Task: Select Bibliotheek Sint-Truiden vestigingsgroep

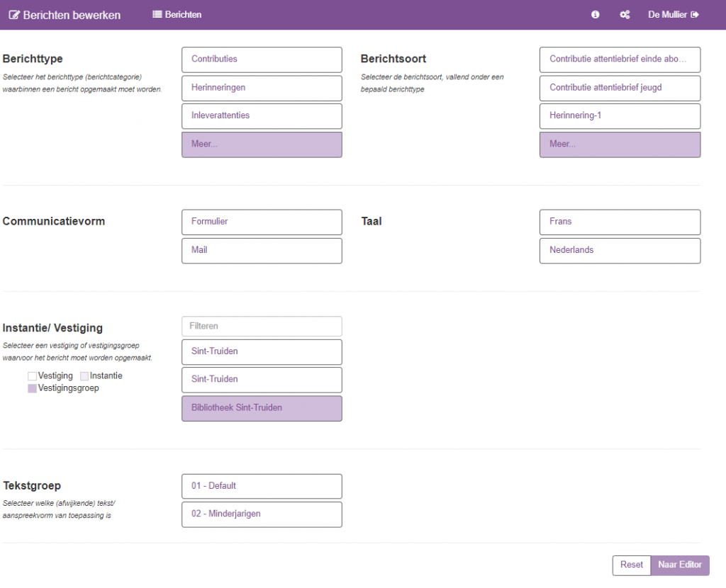Action: click(262, 409)
